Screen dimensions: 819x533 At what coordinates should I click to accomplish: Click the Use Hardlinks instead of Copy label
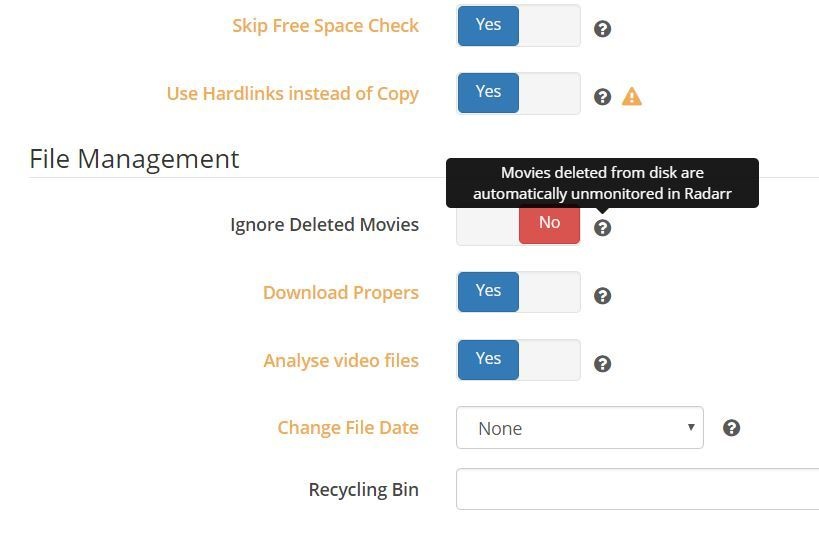coord(292,94)
